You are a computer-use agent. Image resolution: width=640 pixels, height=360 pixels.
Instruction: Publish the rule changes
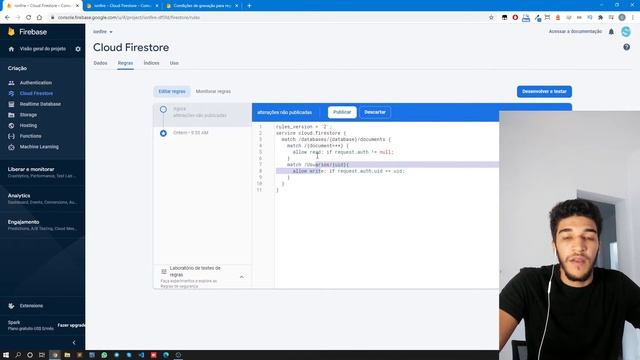click(x=342, y=112)
